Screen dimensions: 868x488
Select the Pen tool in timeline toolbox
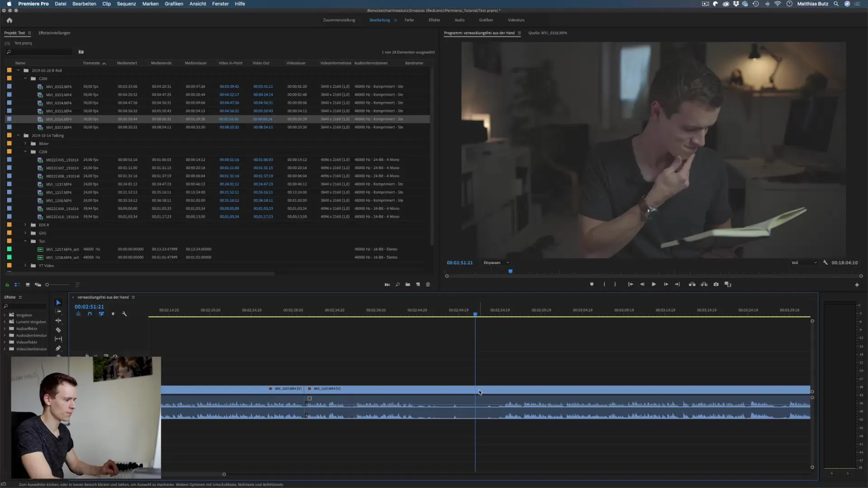pyautogui.click(x=58, y=348)
